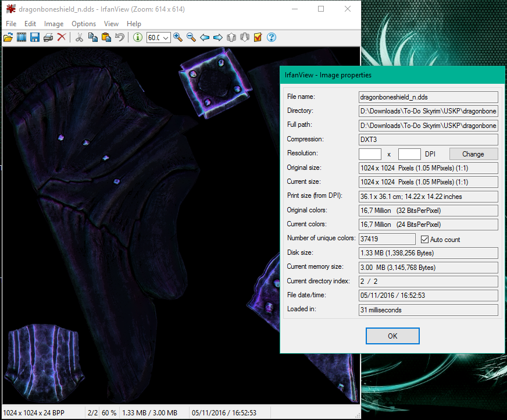Click the Undo arrow icon
This screenshot has width=507, height=420.
click(120, 38)
